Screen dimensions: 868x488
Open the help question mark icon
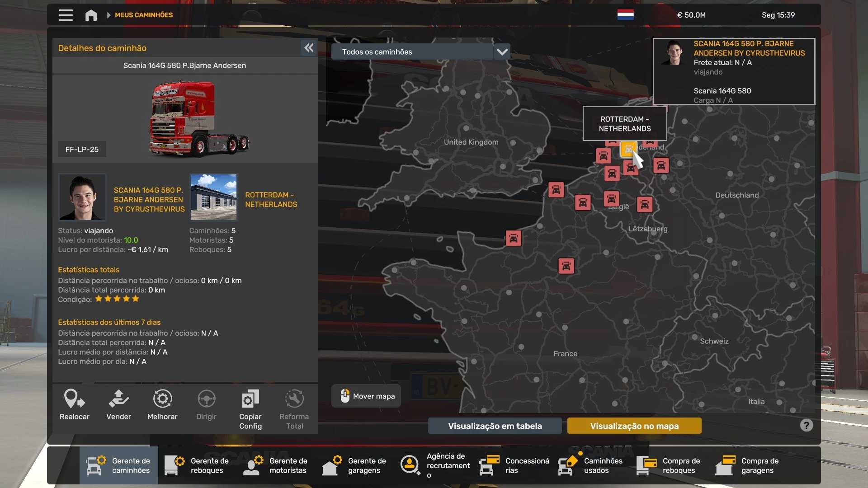pyautogui.click(x=806, y=425)
